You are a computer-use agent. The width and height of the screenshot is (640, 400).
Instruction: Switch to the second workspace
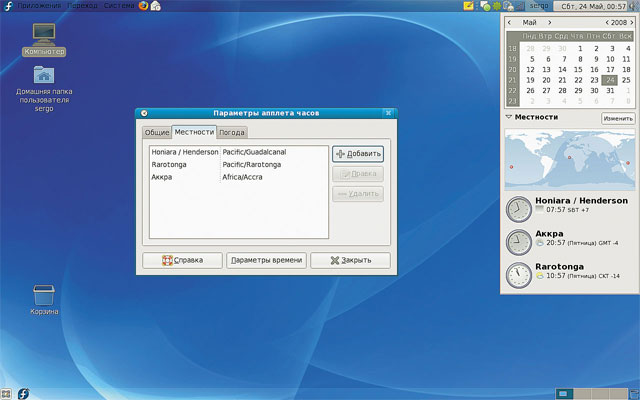click(582, 394)
